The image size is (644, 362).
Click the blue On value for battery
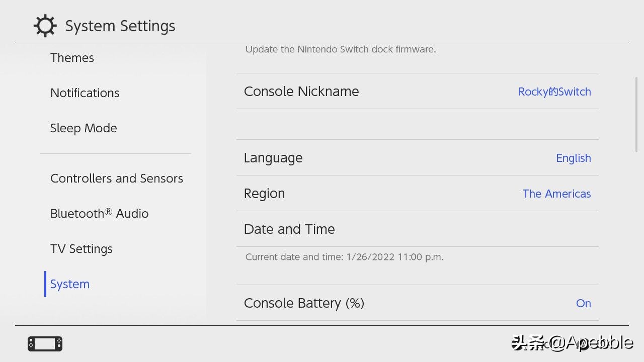point(583,303)
